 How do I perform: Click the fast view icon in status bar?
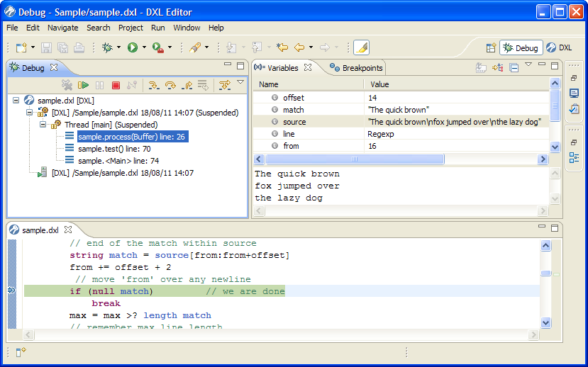click(x=21, y=352)
